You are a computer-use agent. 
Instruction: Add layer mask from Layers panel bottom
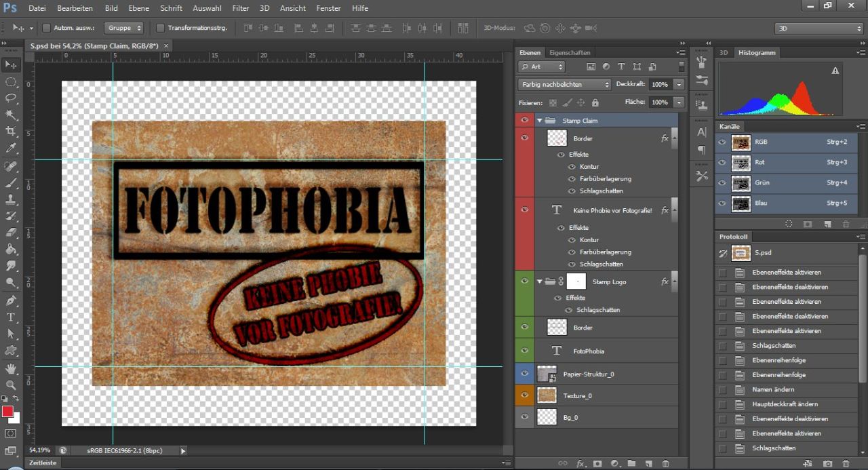click(x=597, y=463)
